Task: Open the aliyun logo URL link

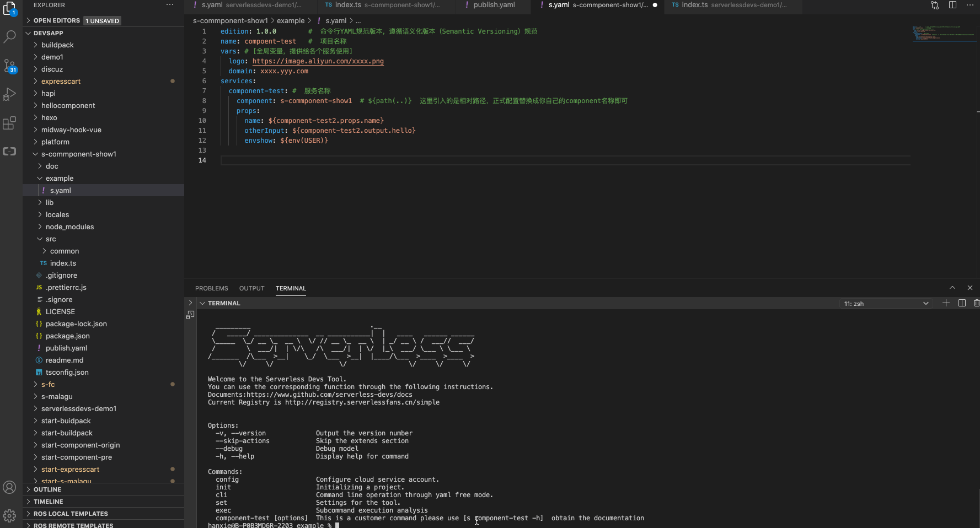Action: 318,61
